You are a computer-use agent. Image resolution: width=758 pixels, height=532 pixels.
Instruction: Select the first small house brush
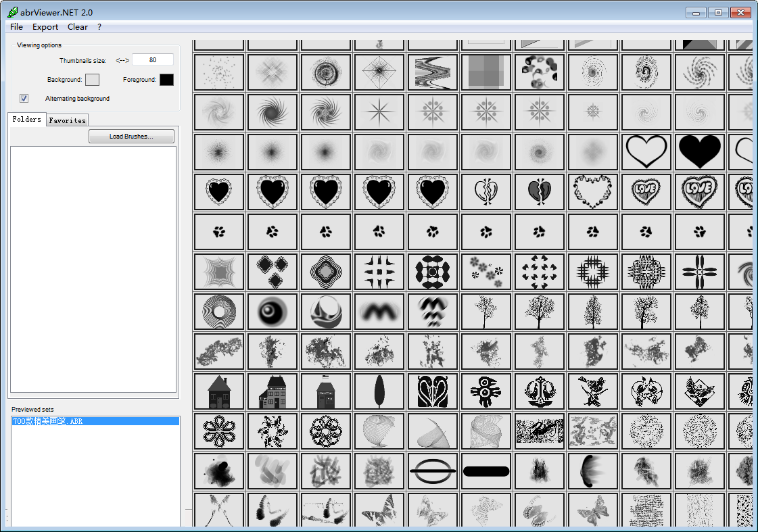[219, 391]
